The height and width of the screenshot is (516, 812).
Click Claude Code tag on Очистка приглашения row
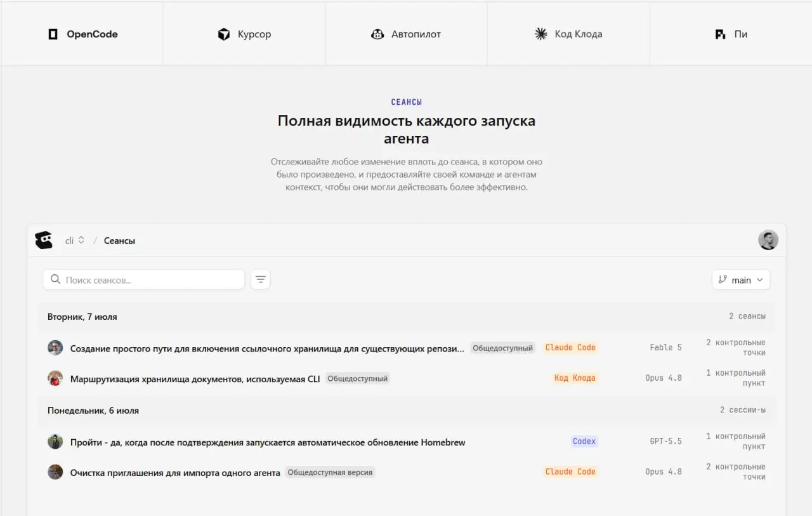point(570,472)
